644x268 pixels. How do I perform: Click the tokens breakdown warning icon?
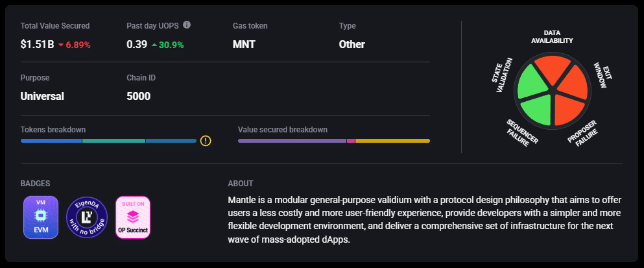coord(206,140)
